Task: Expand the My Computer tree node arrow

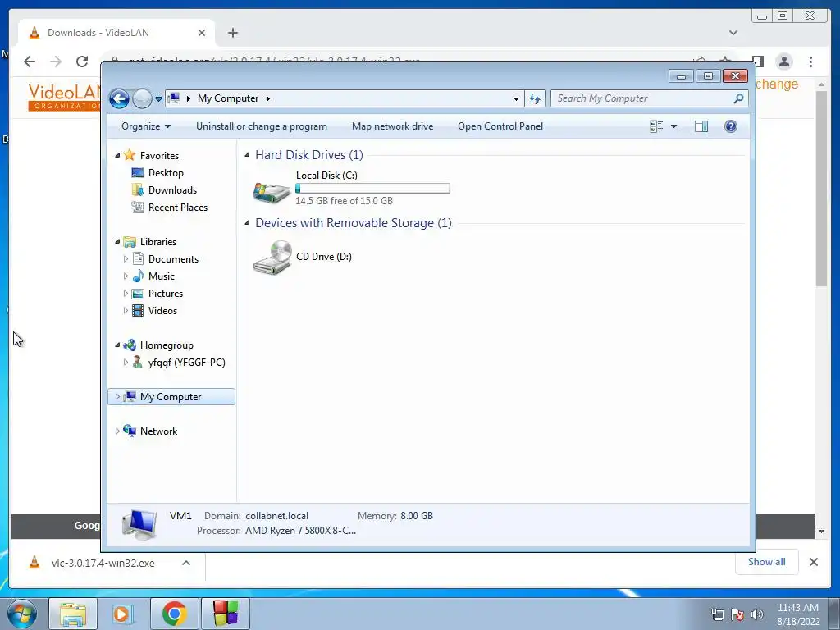Action: click(117, 397)
